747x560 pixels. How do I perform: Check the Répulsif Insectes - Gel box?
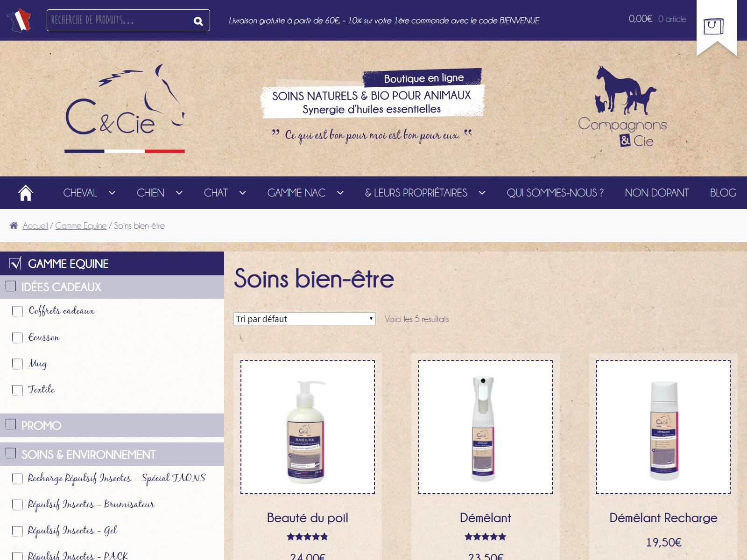(17, 531)
